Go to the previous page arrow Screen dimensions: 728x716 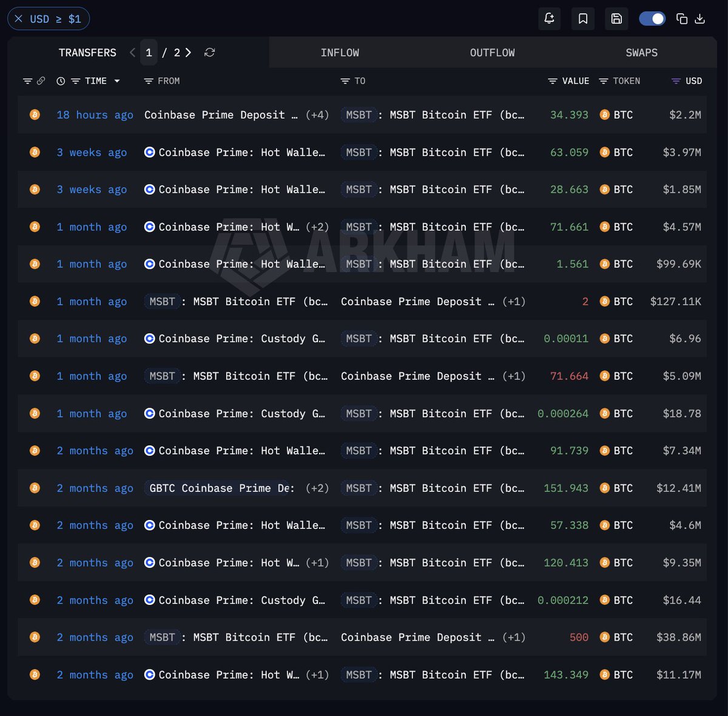point(132,53)
